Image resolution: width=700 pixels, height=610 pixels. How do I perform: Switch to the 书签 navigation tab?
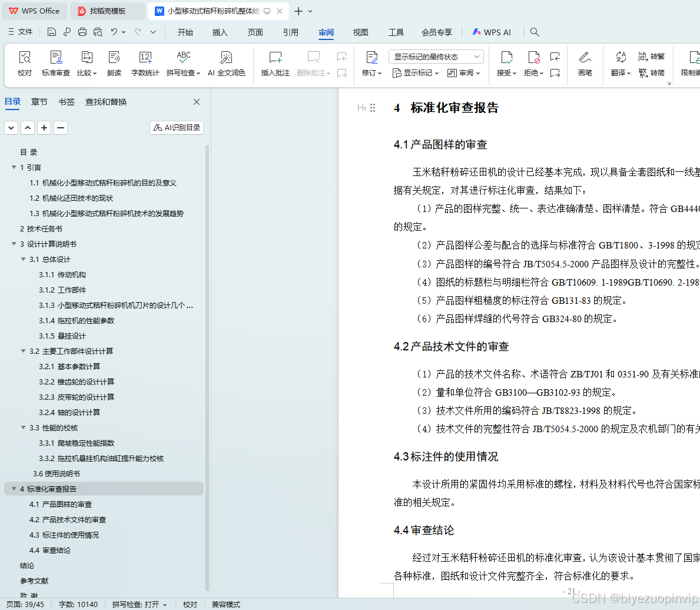point(67,102)
